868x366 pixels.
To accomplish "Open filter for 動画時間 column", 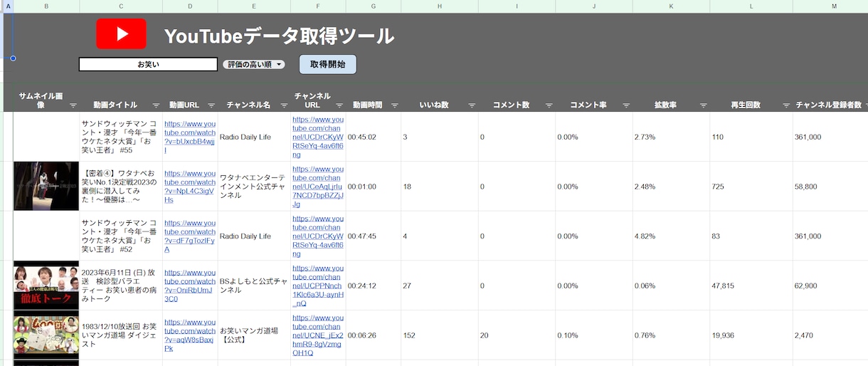I will pyautogui.click(x=393, y=105).
